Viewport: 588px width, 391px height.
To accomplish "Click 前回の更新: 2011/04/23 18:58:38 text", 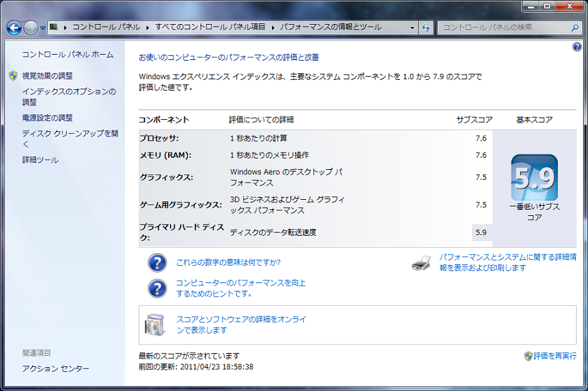I will tap(196, 367).
